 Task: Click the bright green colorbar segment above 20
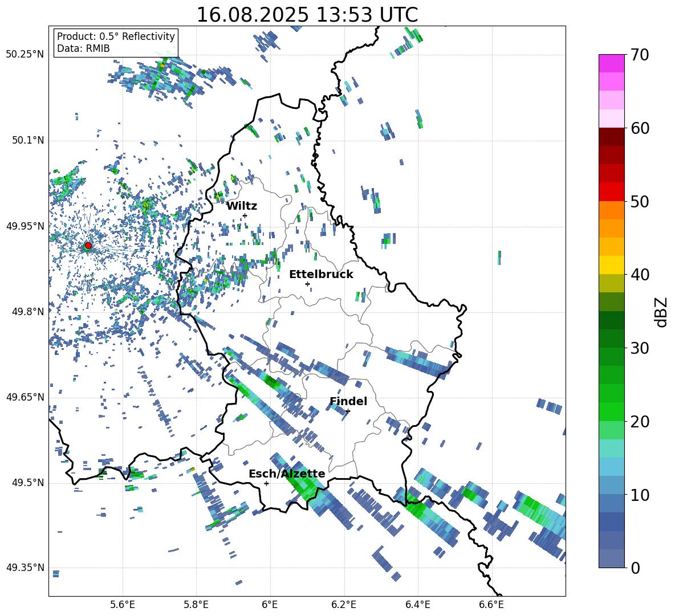(x=611, y=412)
